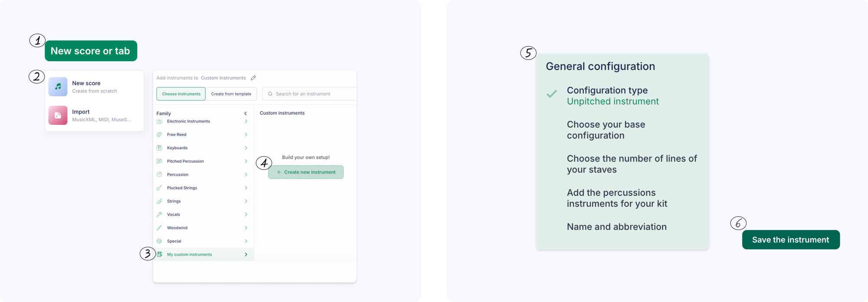
Task: Click the Keyboards family icon
Action: [x=159, y=148]
